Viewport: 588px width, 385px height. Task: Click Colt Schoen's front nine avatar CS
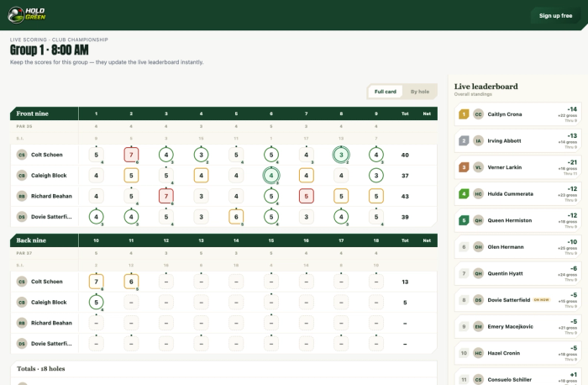pyautogui.click(x=22, y=155)
